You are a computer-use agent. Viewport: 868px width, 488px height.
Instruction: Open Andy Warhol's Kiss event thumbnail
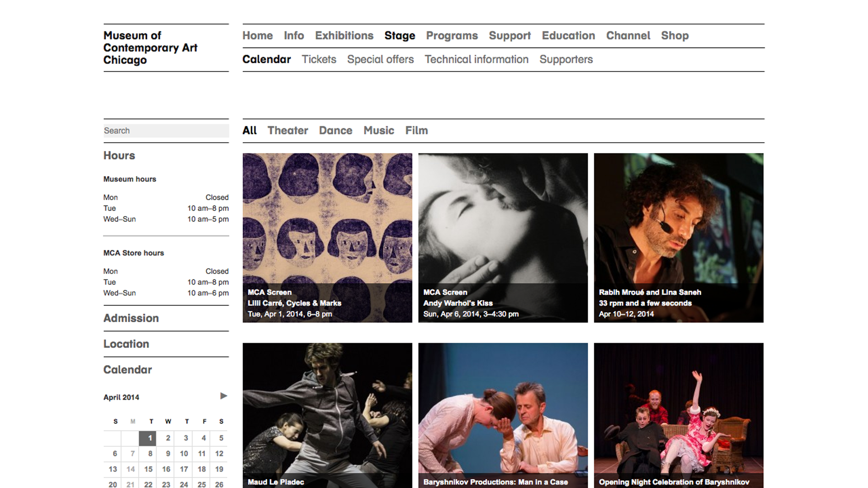click(x=503, y=238)
